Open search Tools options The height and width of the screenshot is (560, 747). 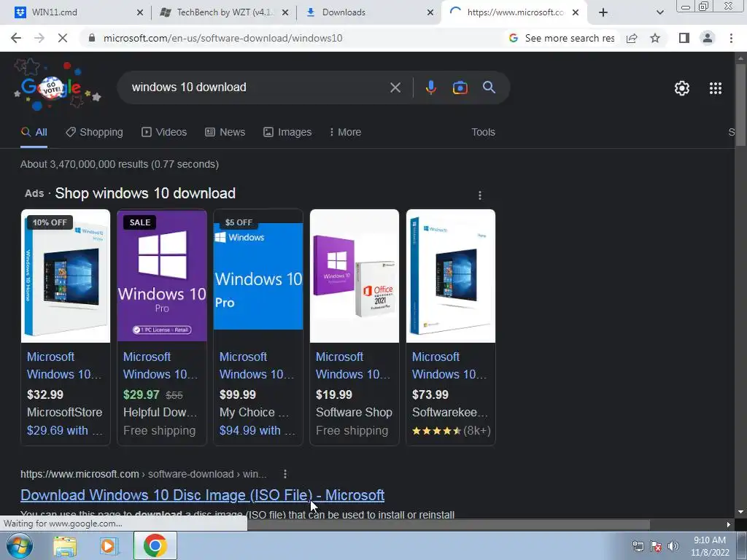tap(483, 133)
